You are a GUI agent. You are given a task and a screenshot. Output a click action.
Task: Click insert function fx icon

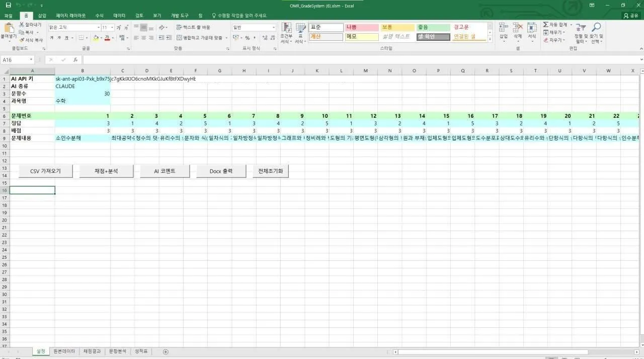coord(75,59)
